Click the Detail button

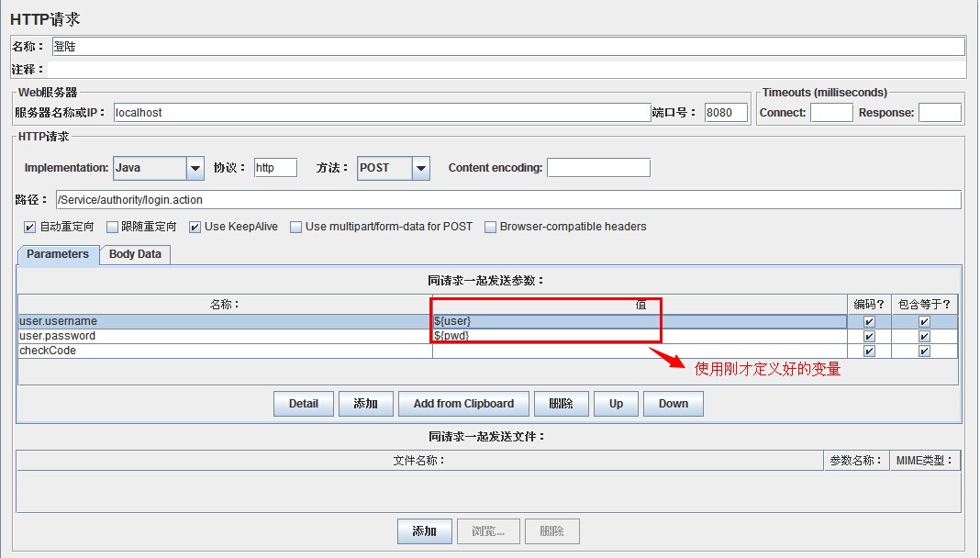click(303, 404)
